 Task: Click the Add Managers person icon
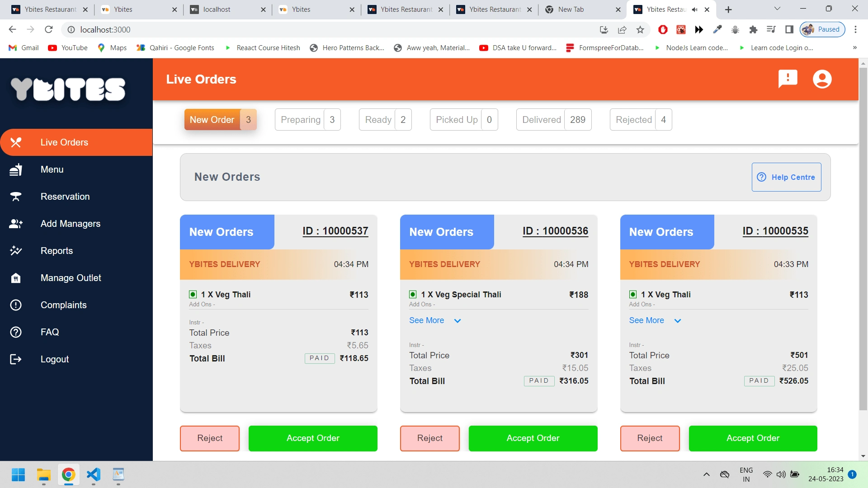[16, 224]
